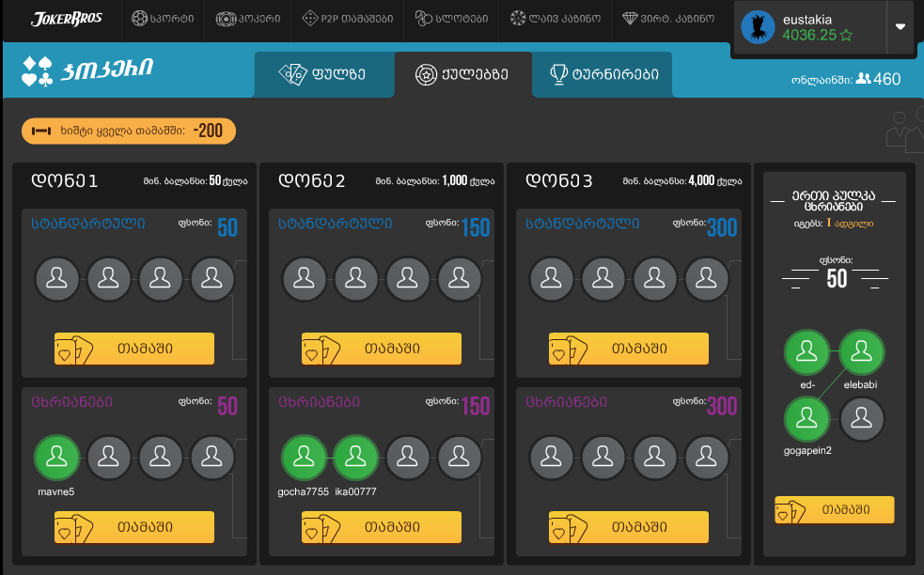The width and height of the screenshot is (924, 575).
Task: Click the 50 stake value in side panel
Action: tap(837, 279)
